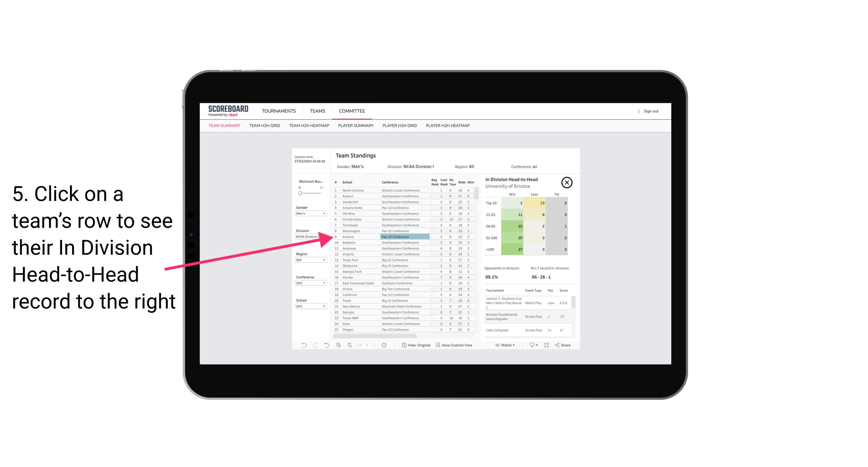Click the undo icon in toolbar
This screenshot has height=467, width=868.
[x=302, y=345]
